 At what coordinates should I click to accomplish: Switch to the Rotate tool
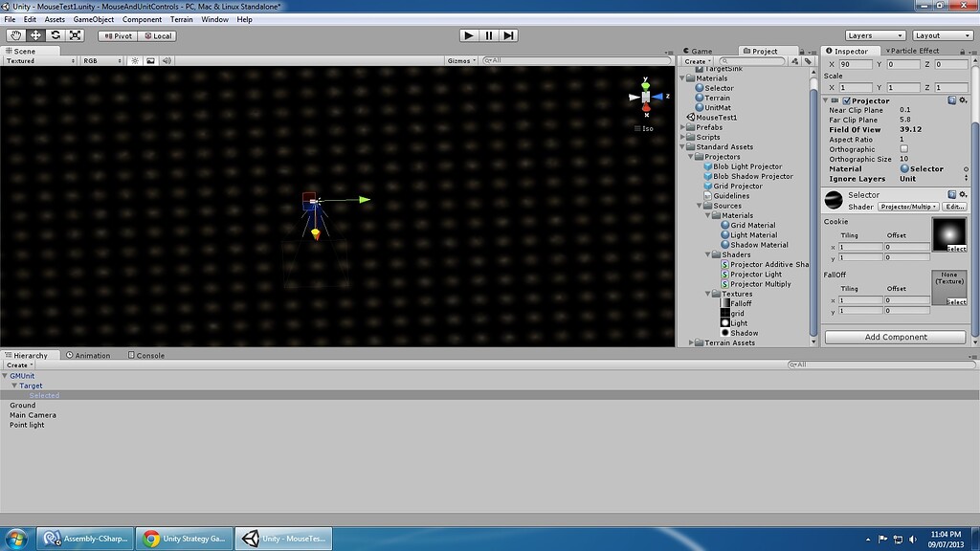[56, 34]
